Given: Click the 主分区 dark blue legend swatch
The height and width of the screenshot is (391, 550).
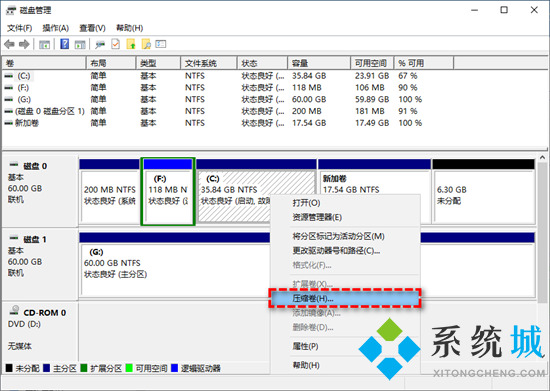Looking at the screenshot, I should tap(46, 368).
